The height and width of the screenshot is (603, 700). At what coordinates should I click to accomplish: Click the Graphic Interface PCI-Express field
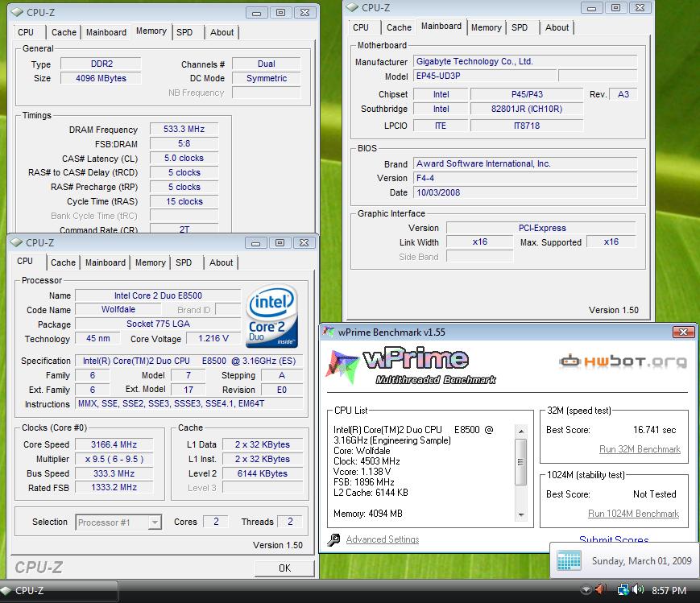point(541,228)
